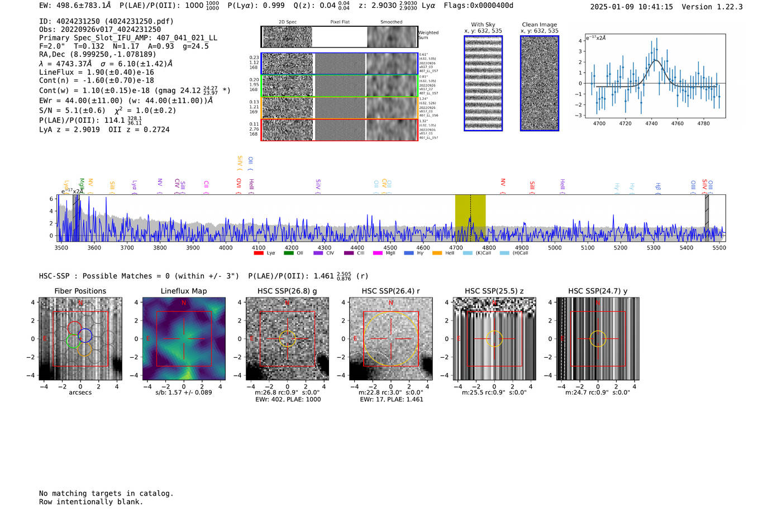Viewport: 782px width, 532px height.
Task: Click the orange fiber circle in Fiber Positions
Action: [84, 349]
